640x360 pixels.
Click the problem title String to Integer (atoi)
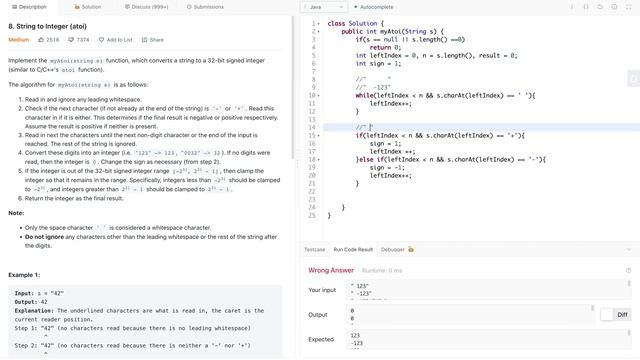pyautogui.click(x=47, y=26)
